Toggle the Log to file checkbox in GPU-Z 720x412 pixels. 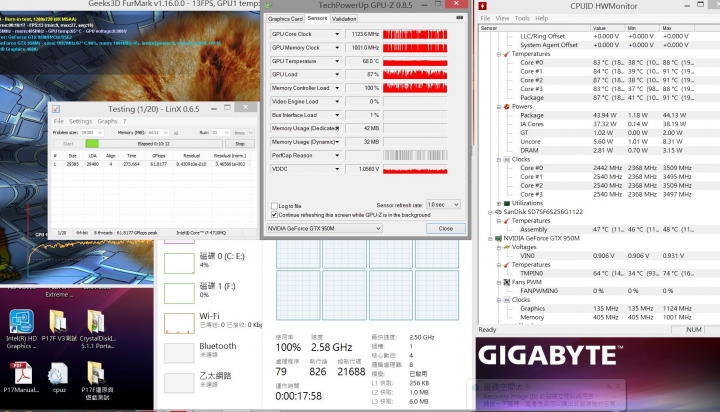(x=274, y=206)
